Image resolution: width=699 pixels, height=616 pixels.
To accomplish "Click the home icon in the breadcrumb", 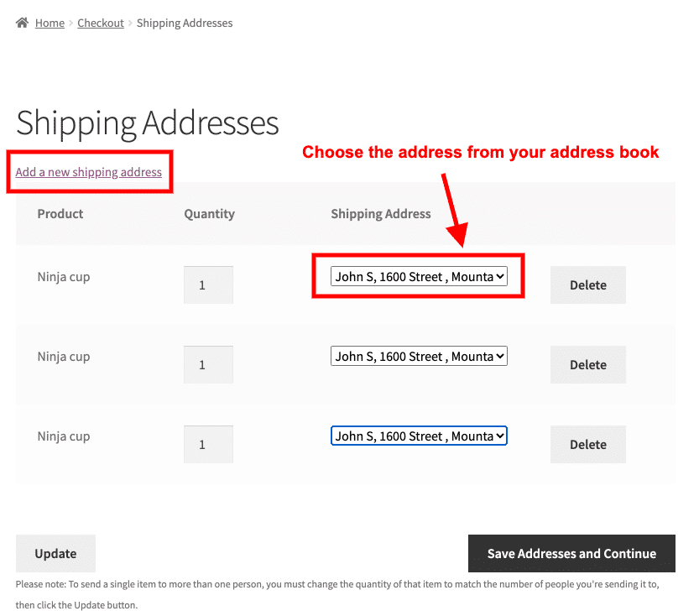I will (x=23, y=23).
